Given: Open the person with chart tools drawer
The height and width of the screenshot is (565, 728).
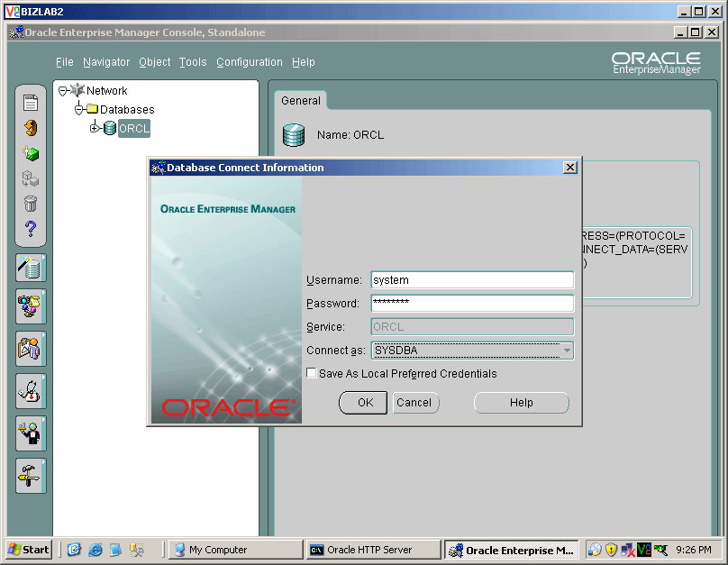Looking at the screenshot, I should [31, 349].
